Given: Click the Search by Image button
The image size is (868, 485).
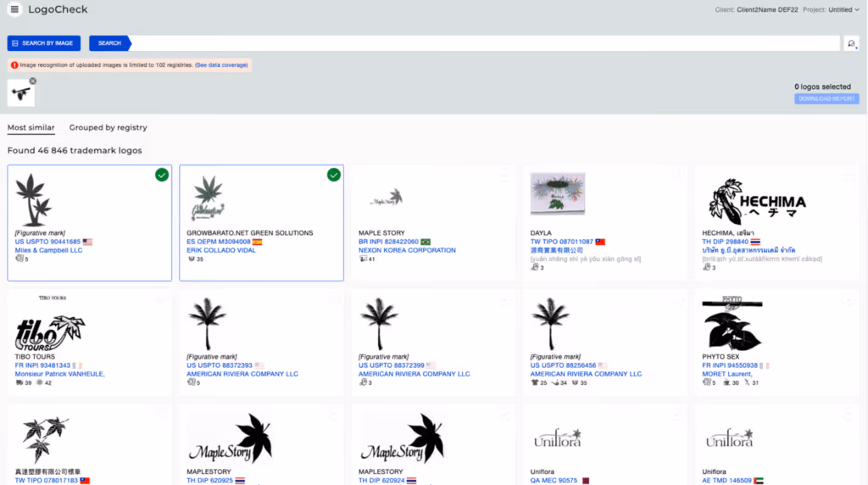Looking at the screenshot, I should click(44, 43).
